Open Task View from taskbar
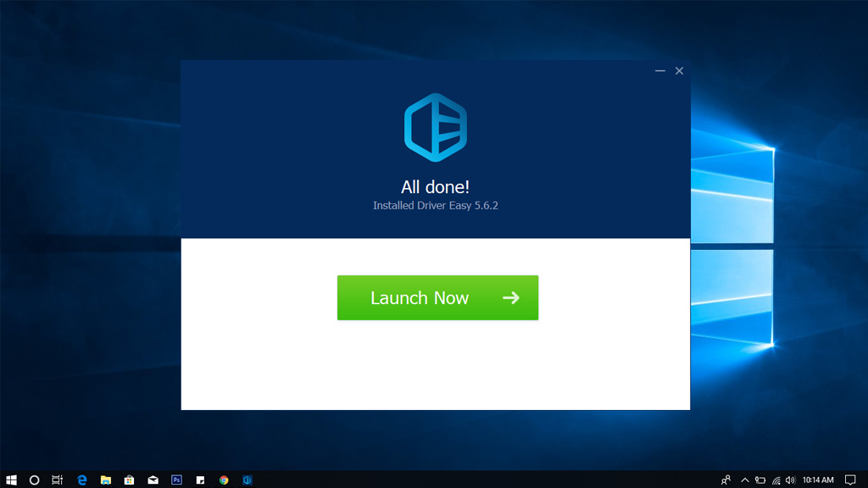Screen dimensions: 868x488 point(58,480)
